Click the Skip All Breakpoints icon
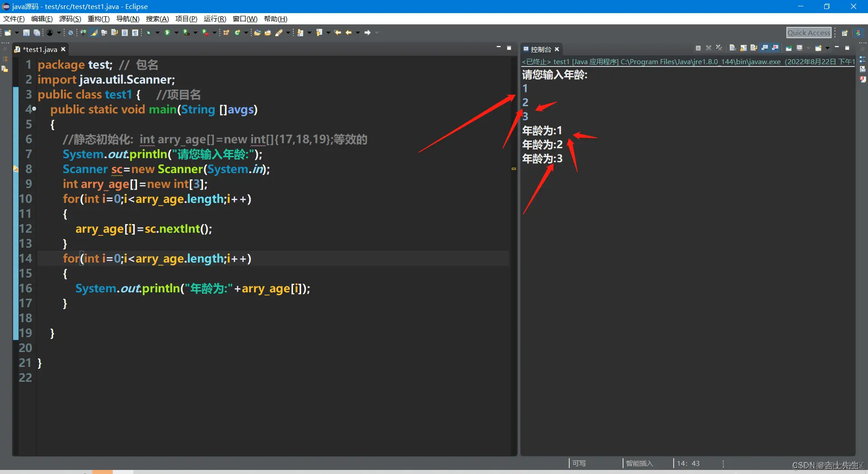The height and width of the screenshot is (474, 868). (x=71, y=33)
